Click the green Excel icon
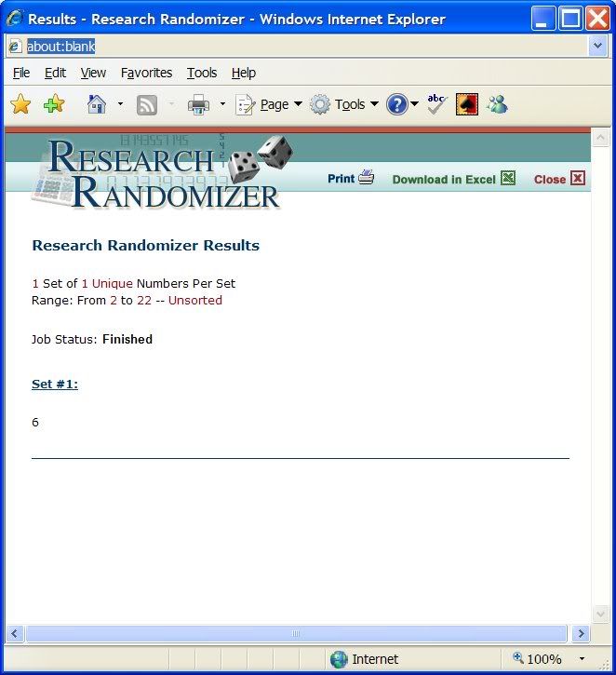The height and width of the screenshot is (675, 616). [508, 178]
